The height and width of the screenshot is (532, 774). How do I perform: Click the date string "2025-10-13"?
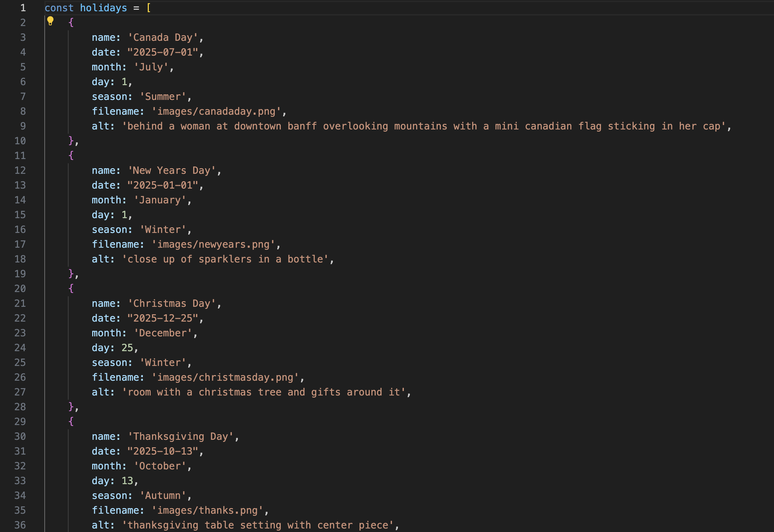coord(163,451)
